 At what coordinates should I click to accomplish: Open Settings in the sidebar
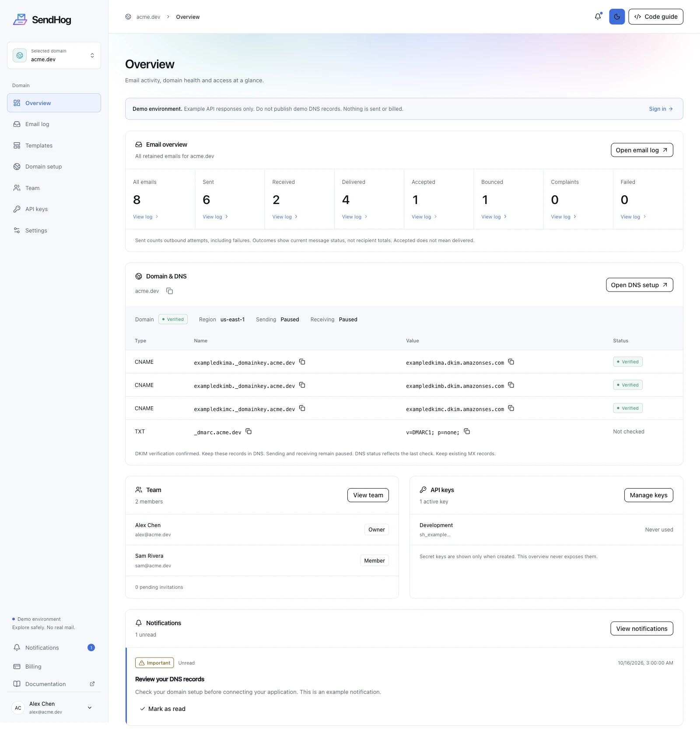tap(54, 230)
